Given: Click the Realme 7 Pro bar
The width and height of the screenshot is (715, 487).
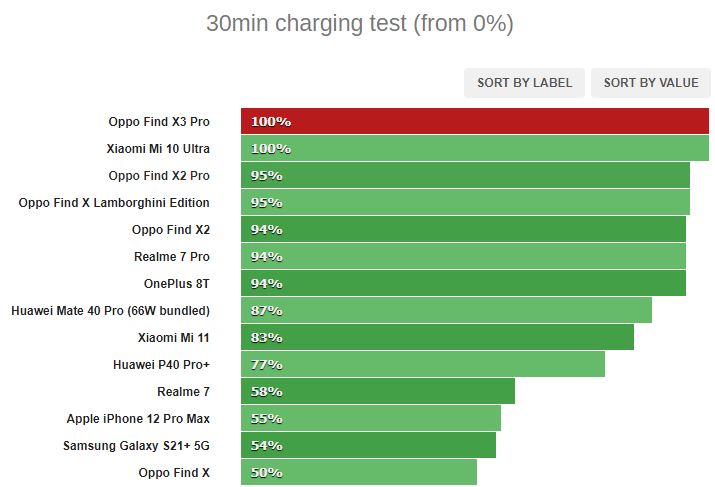Looking at the screenshot, I should coord(463,256).
